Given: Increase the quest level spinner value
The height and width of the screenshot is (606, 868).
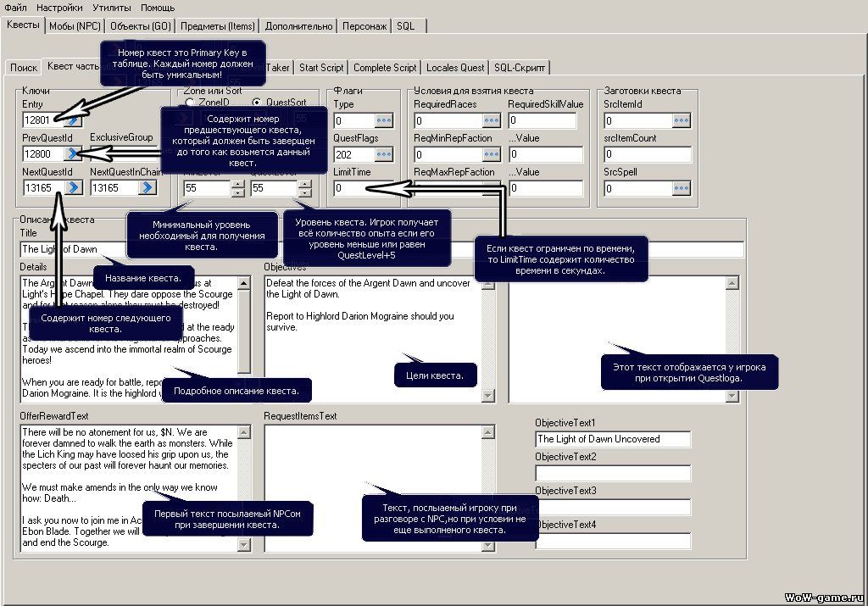Looking at the screenshot, I should (304, 184).
